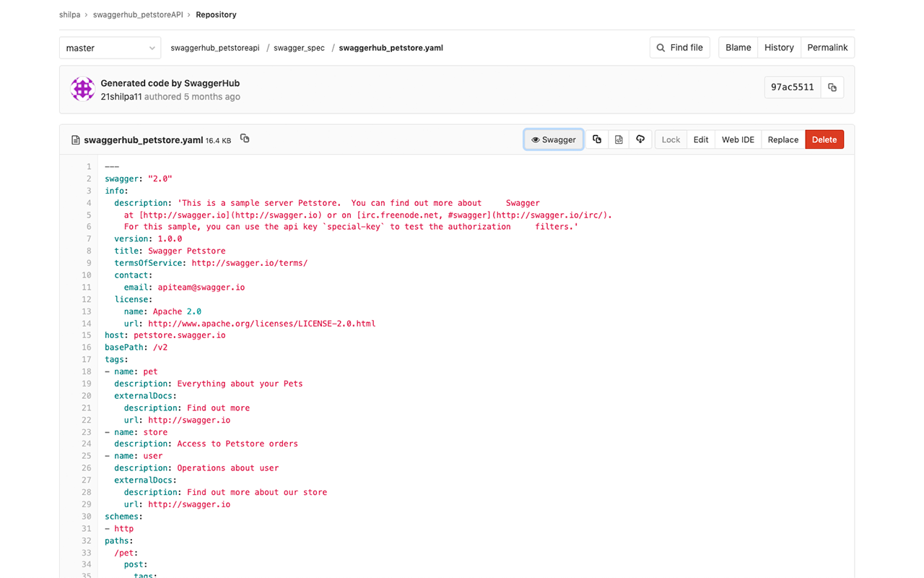The image size is (924, 578).
Task: Edit the file
Action: tap(701, 139)
